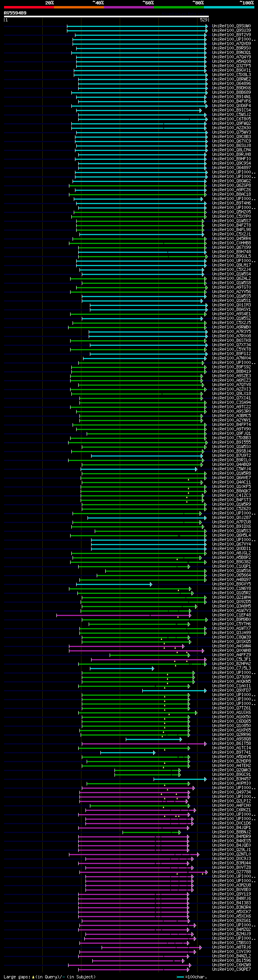Image resolution: width=258 pixels, height=980 pixels.
Task: Select hit label UniRef100_B9ICS4
Action: tap(231, 110)
